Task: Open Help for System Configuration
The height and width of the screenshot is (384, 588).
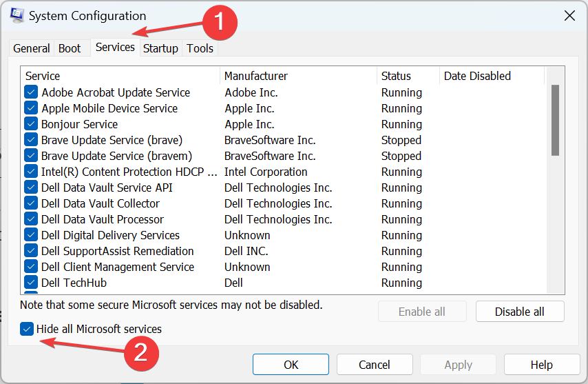Action: (542, 365)
